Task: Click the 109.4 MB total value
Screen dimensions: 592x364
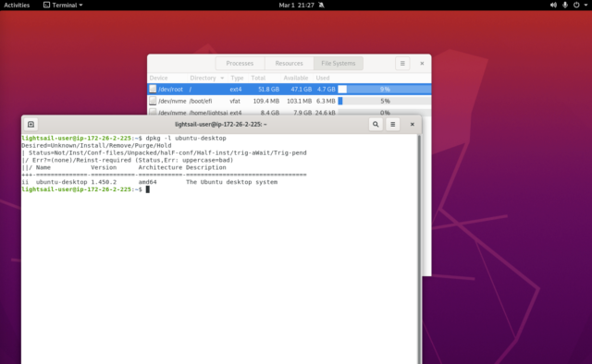Action: point(266,101)
